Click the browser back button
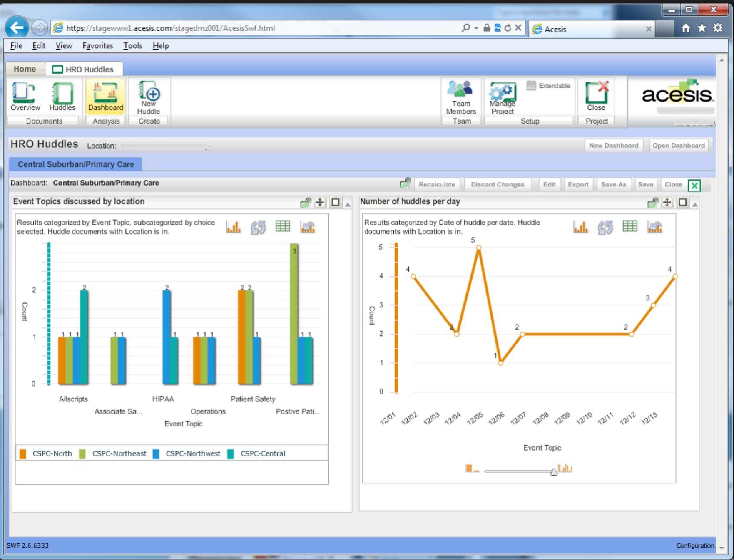The height and width of the screenshot is (560, 734). point(17,28)
